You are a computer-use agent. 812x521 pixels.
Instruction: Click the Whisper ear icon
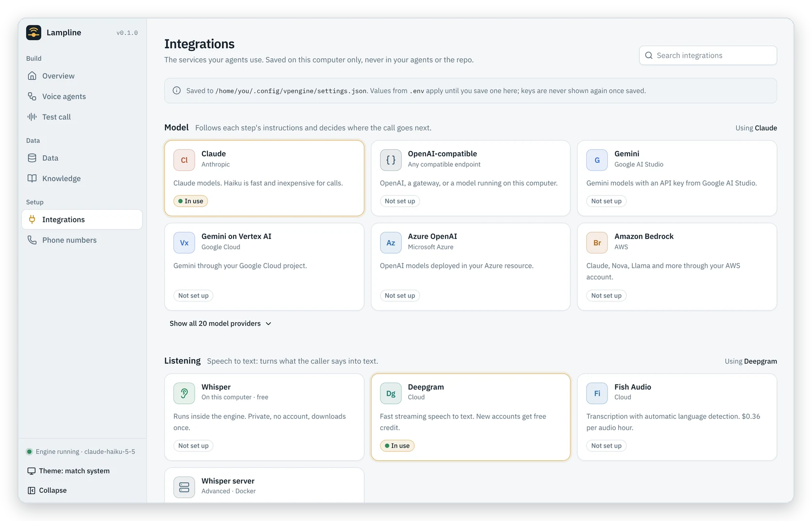point(184,393)
